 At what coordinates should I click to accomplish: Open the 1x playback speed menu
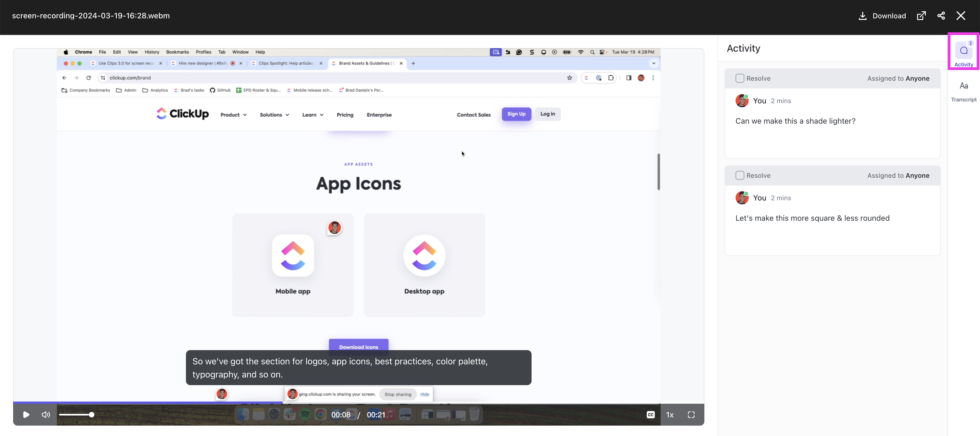(670, 415)
